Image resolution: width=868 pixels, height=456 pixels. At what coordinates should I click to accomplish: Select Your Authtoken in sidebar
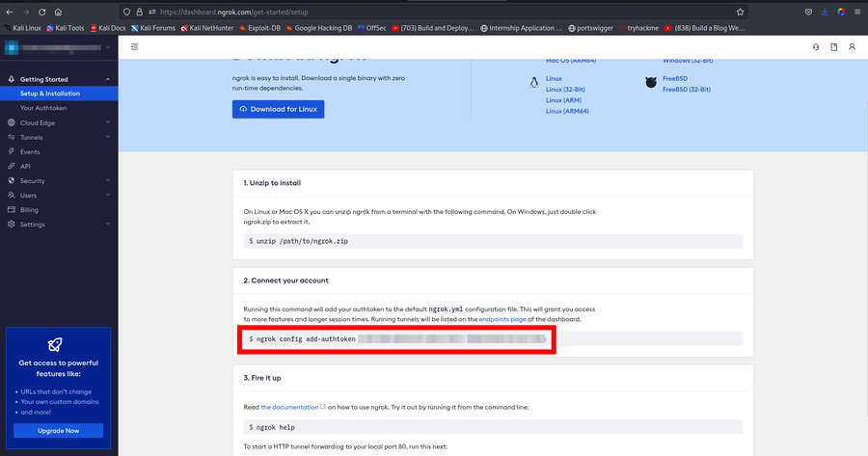pyautogui.click(x=42, y=108)
